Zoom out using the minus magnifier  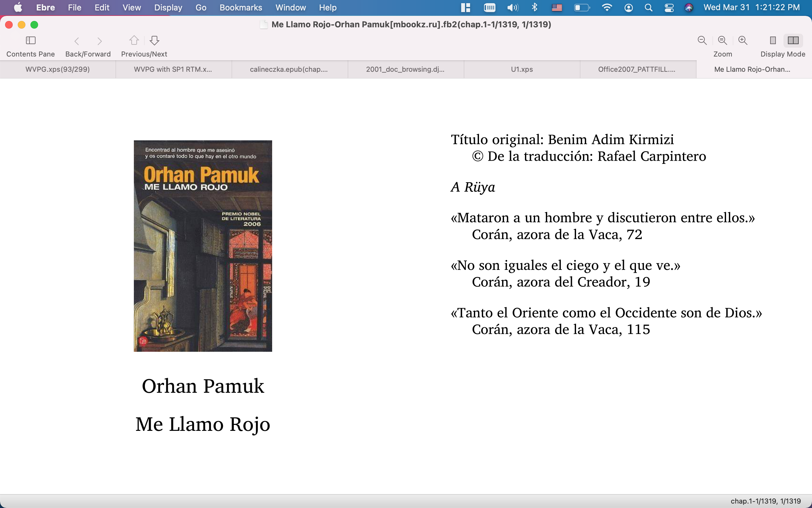click(702, 41)
